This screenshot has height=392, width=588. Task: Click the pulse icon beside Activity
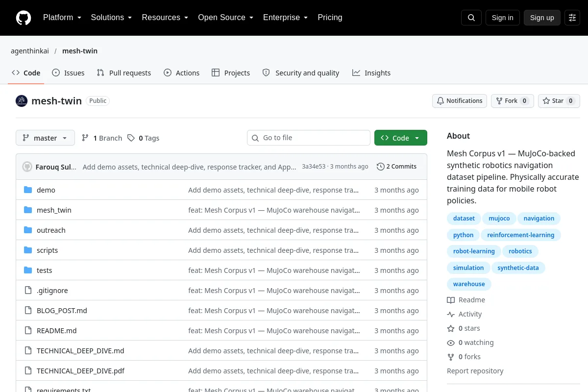pyautogui.click(x=451, y=314)
